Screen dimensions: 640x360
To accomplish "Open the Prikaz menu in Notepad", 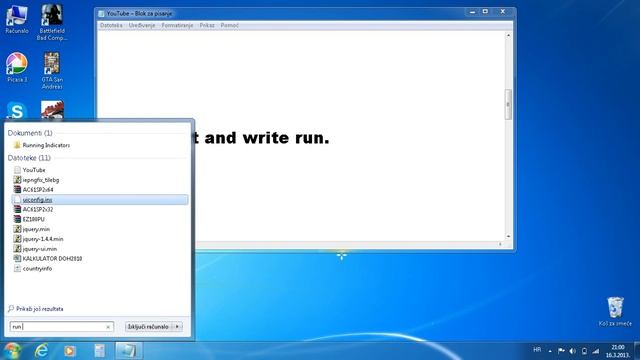I will 207,25.
